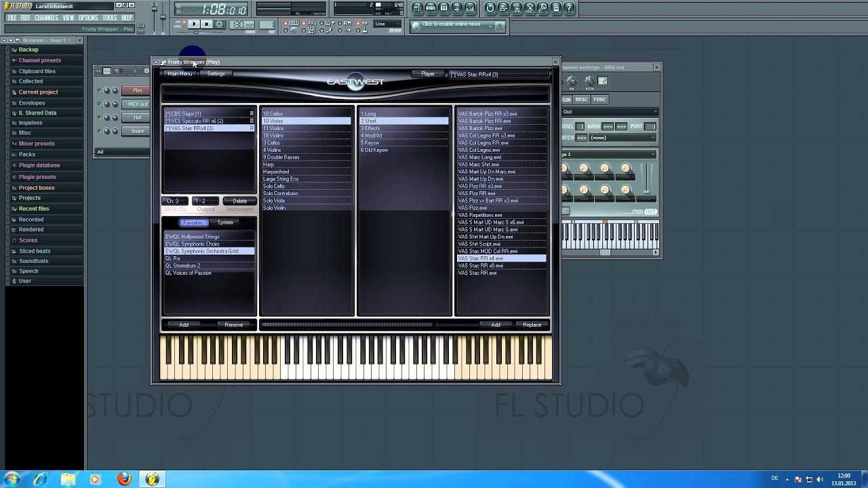Open the EDIT menu
868x488 pixels.
point(26,18)
